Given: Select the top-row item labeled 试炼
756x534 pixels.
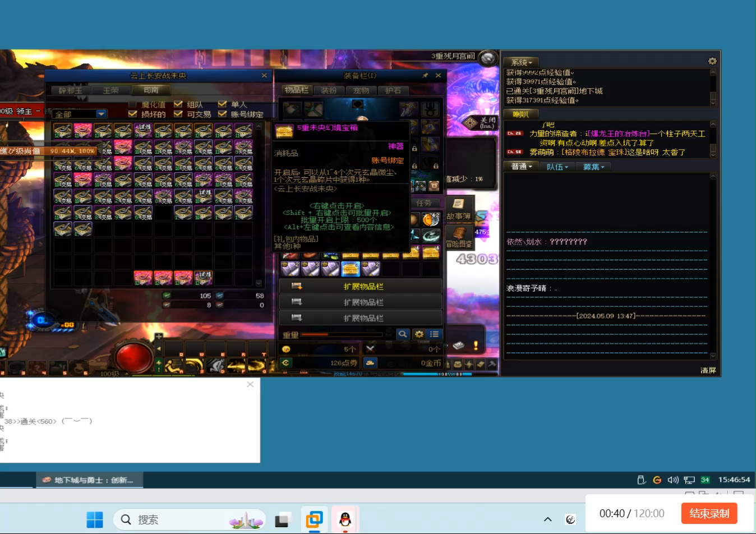Looking at the screenshot, I should click(x=143, y=131).
